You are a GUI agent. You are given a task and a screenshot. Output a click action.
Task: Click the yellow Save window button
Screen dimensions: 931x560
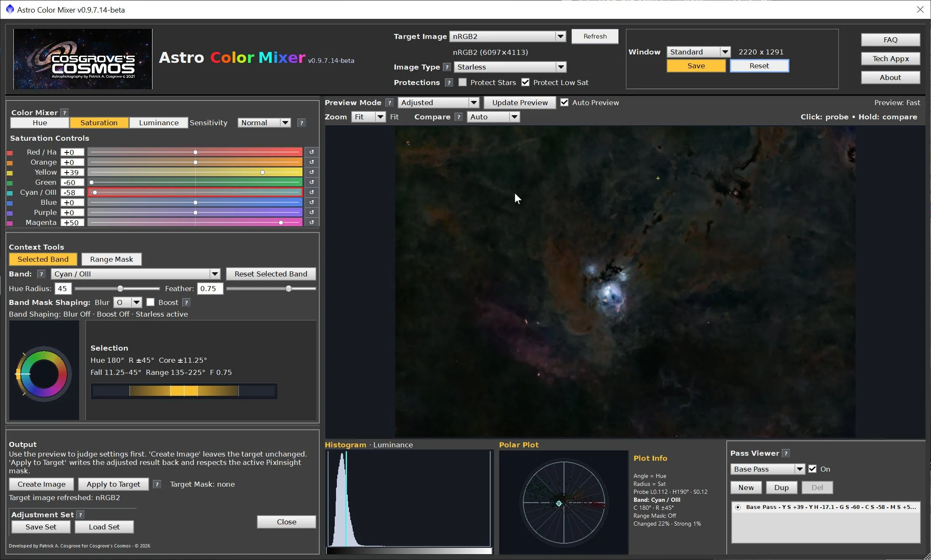point(696,66)
